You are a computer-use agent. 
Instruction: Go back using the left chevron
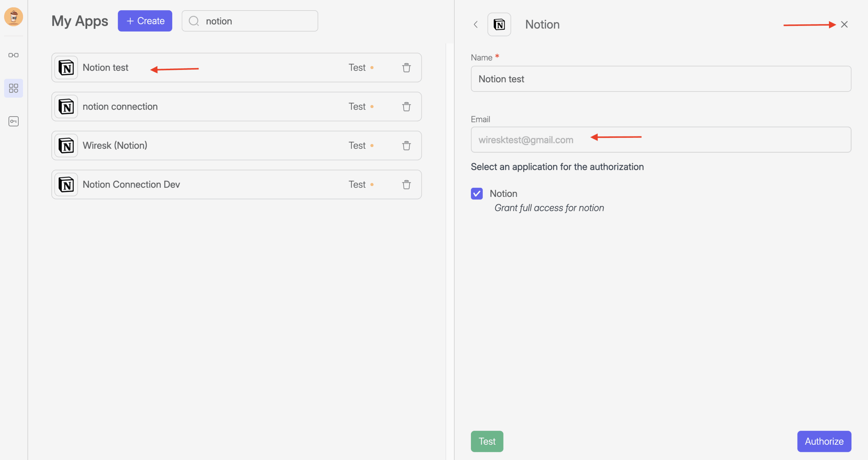click(x=476, y=24)
